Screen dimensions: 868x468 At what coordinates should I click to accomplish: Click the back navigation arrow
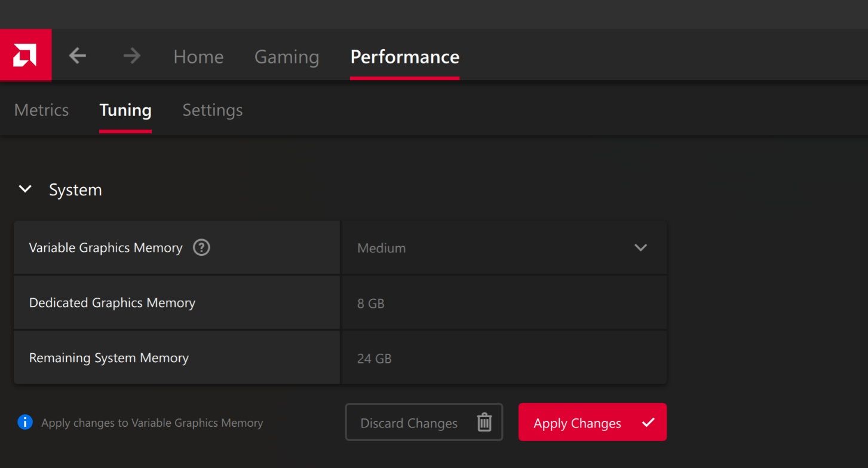77,55
